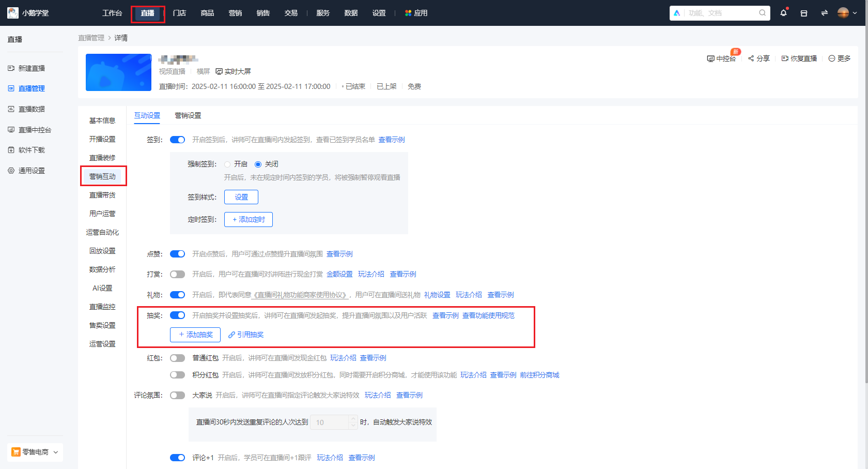
Task: Click the account switch arrows icon
Action: [824, 13]
